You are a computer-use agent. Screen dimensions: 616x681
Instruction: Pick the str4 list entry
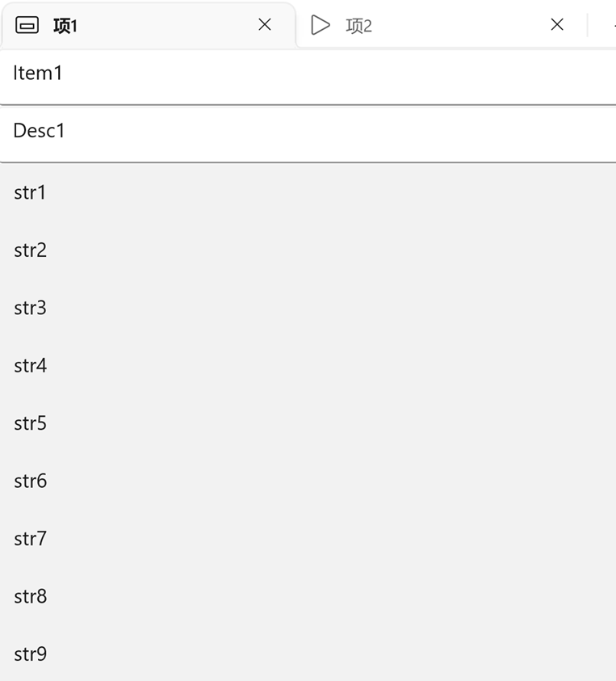(308, 366)
